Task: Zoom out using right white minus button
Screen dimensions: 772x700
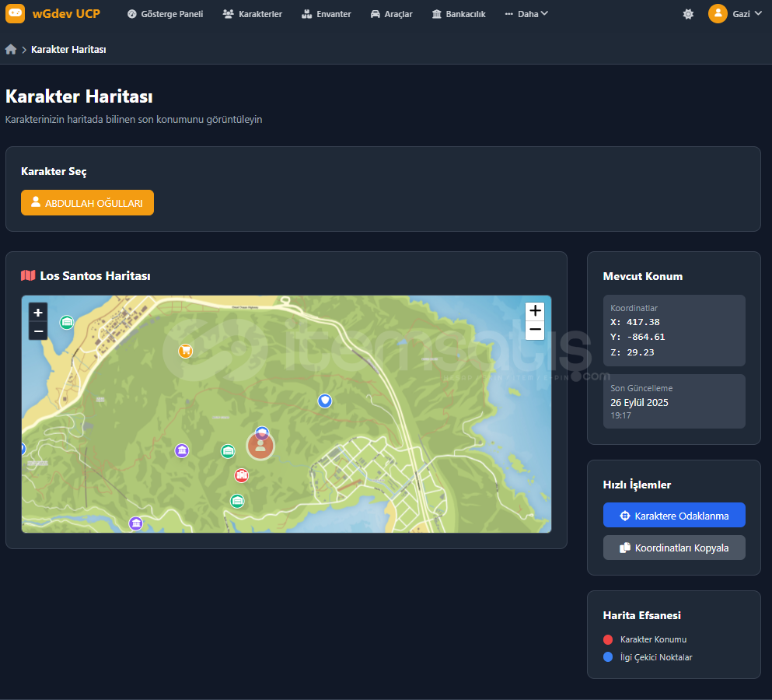Action: tap(535, 330)
